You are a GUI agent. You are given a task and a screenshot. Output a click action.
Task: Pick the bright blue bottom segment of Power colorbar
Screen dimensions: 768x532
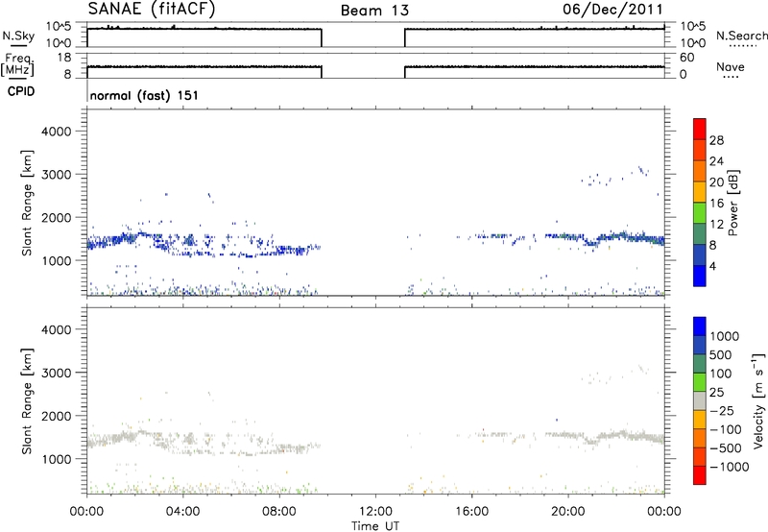[700, 276]
